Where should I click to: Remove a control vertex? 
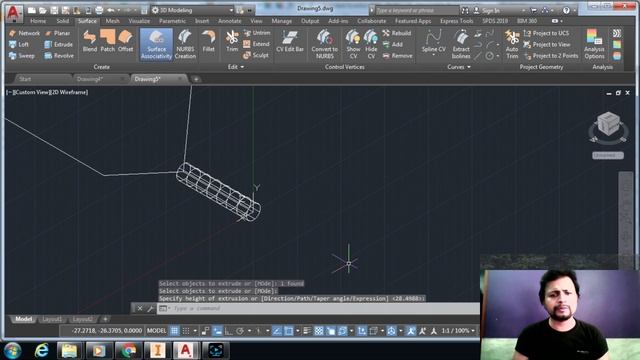tap(397, 56)
